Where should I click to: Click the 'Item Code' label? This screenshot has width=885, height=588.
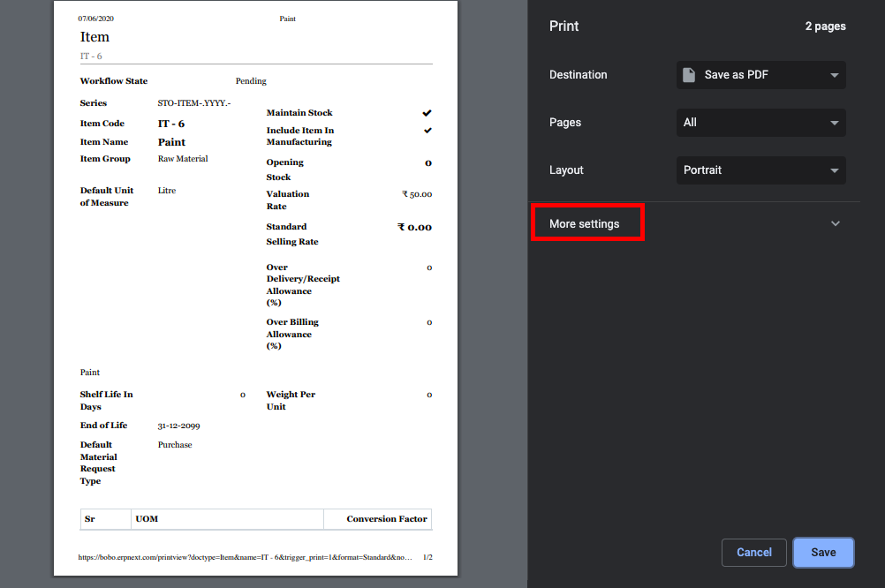[102, 123]
